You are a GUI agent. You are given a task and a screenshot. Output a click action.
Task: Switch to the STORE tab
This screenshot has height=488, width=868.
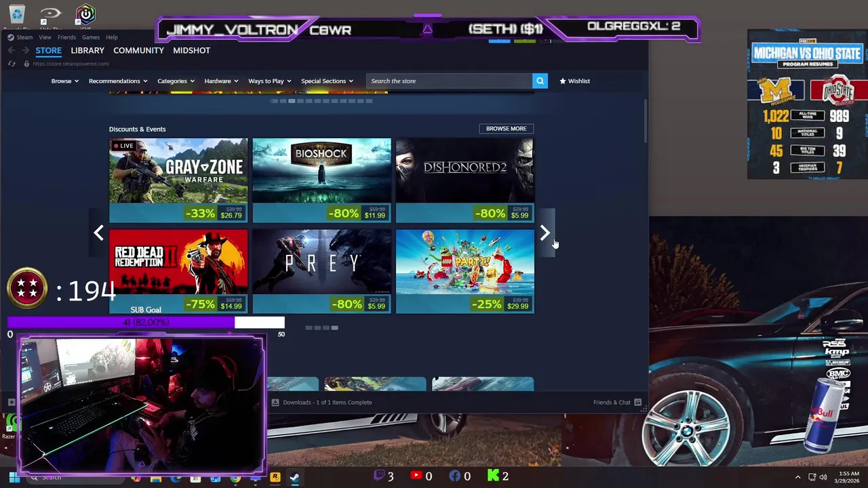pyautogui.click(x=48, y=50)
